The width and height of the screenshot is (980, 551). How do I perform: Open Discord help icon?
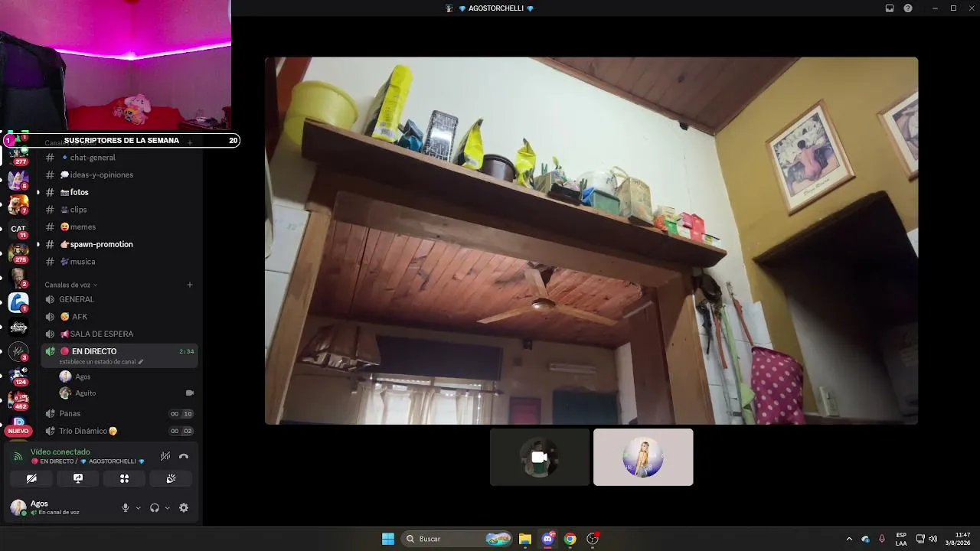(x=908, y=8)
